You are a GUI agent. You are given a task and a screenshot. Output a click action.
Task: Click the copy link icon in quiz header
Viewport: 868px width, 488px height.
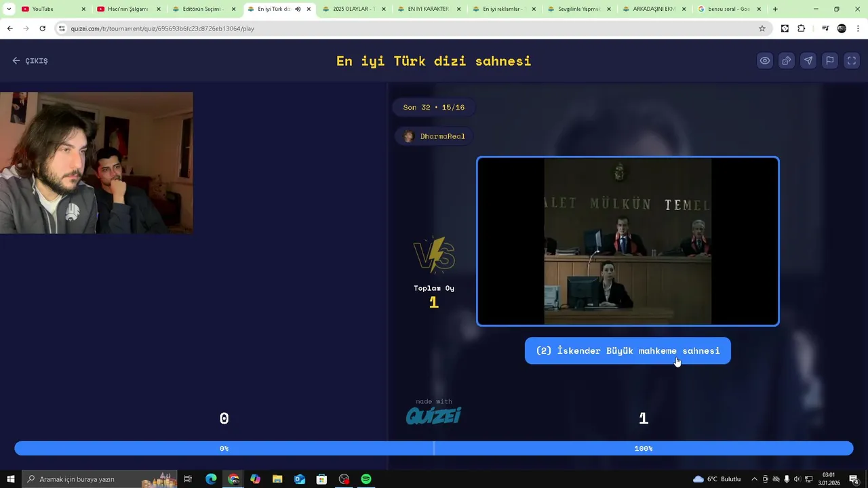[787, 61]
